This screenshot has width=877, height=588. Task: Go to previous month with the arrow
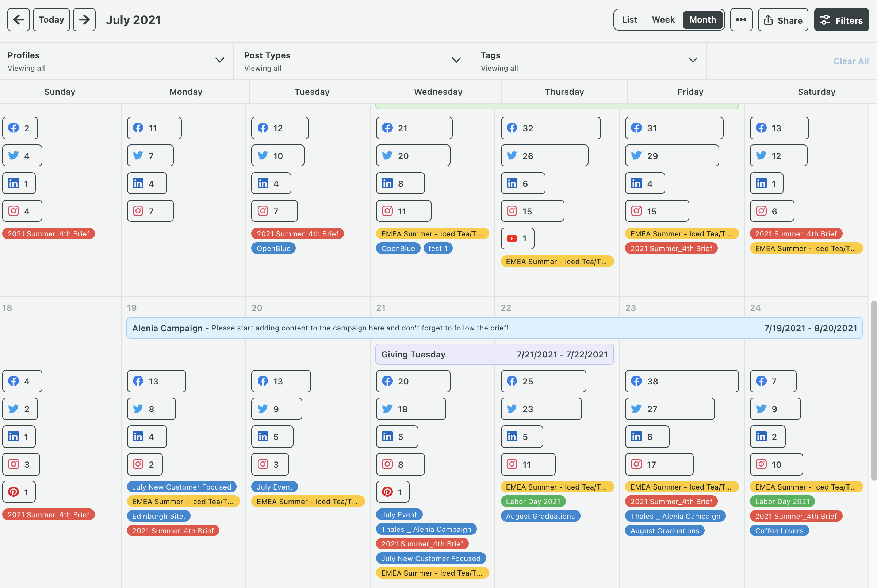[18, 19]
